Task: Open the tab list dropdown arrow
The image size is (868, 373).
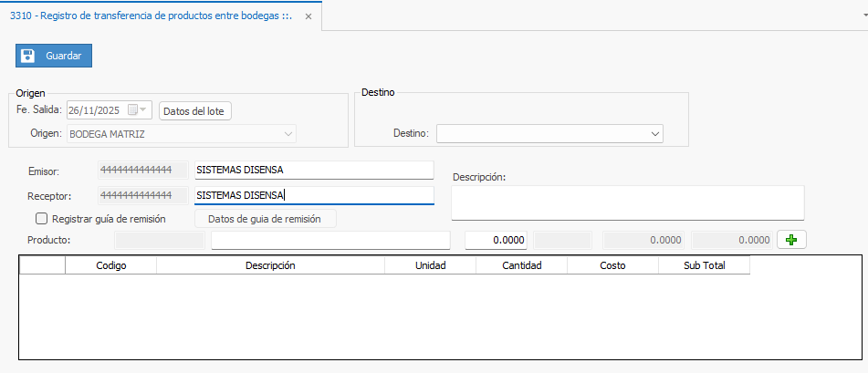Action: [x=858, y=16]
